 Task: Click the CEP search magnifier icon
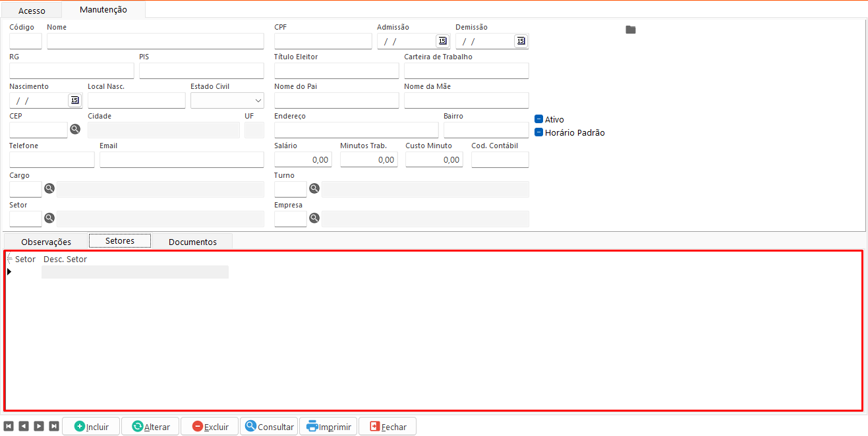tap(75, 130)
